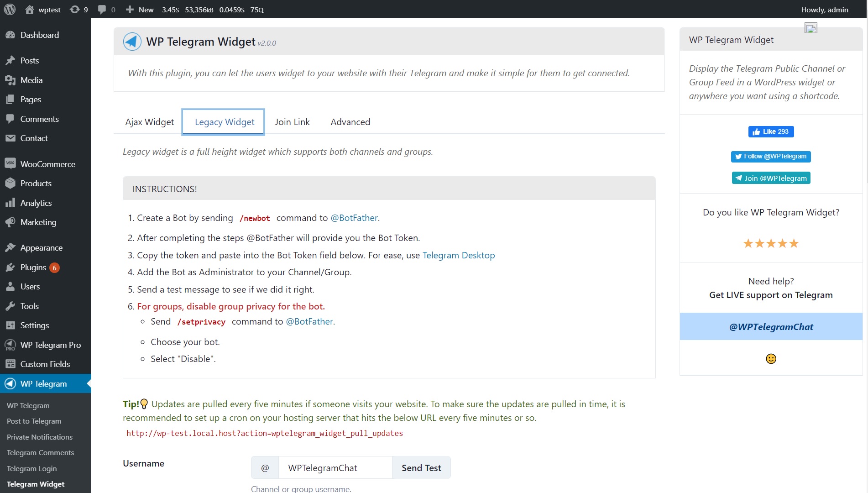Click the 75Q query monitor item

tap(257, 10)
